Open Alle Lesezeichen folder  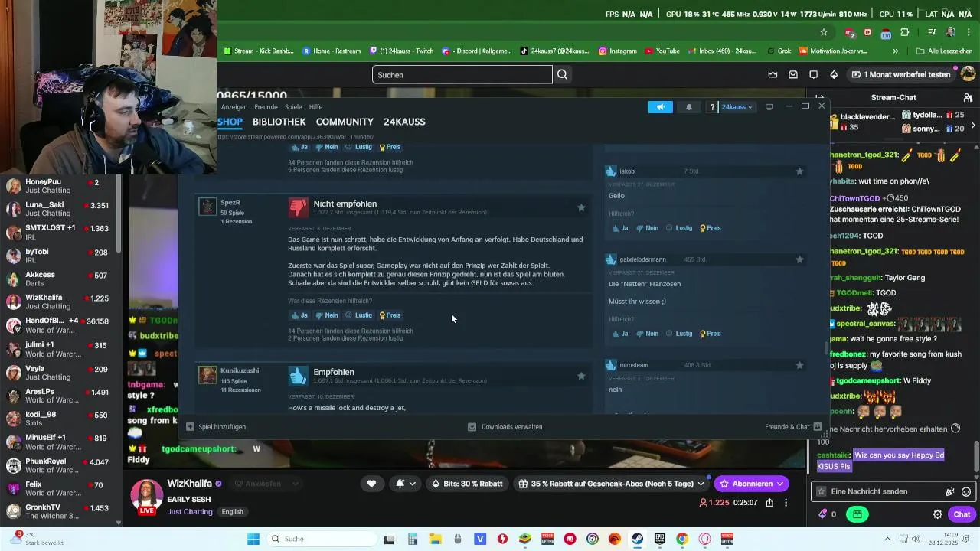point(944,51)
